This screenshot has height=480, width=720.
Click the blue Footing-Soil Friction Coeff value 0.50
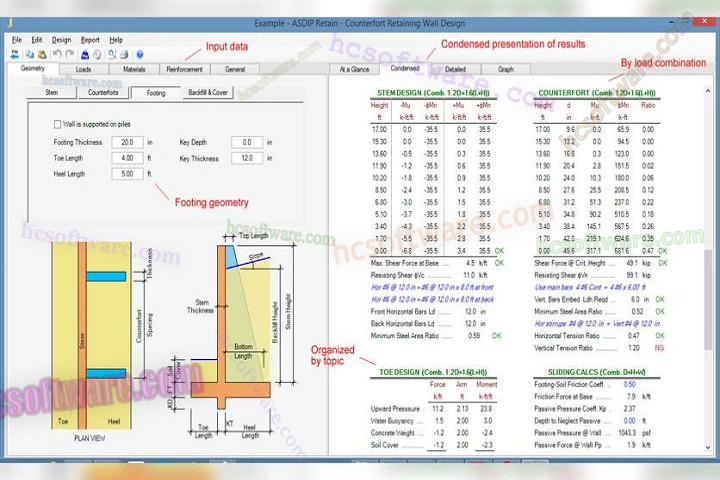630,384
